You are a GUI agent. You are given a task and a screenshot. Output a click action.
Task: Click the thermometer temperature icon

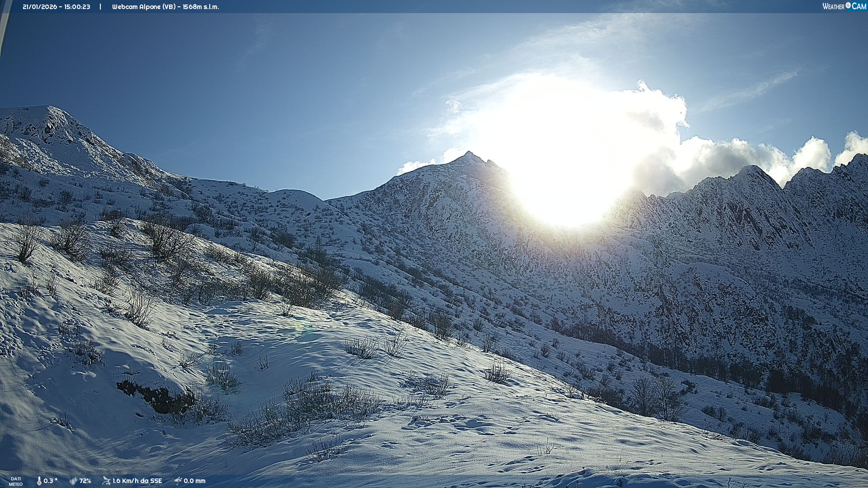click(x=39, y=481)
